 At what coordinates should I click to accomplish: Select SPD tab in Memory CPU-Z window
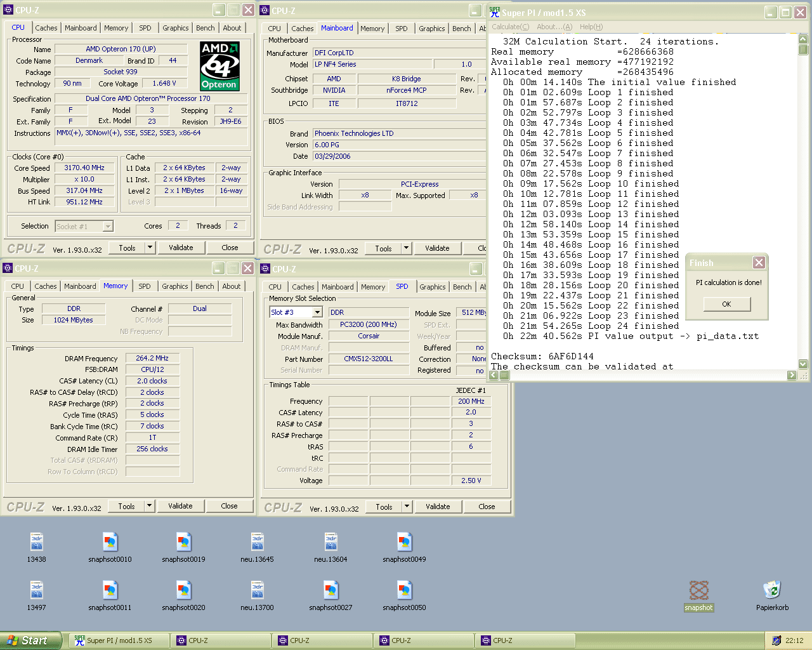[145, 286]
